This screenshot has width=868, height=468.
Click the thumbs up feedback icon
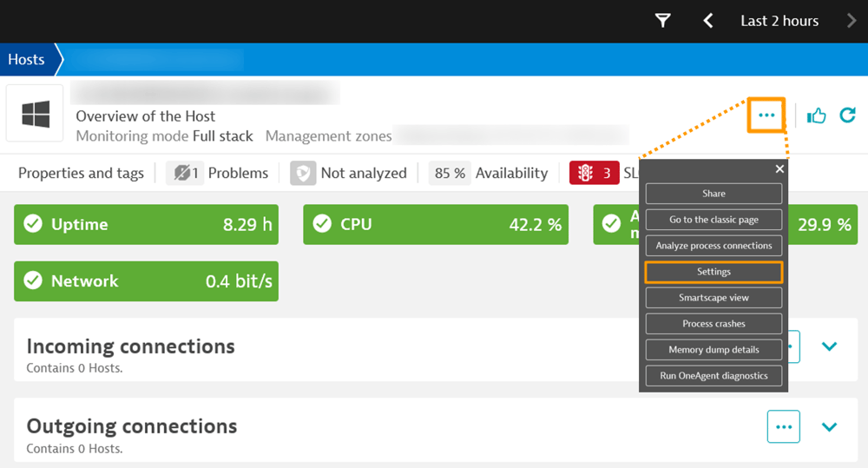(x=816, y=115)
